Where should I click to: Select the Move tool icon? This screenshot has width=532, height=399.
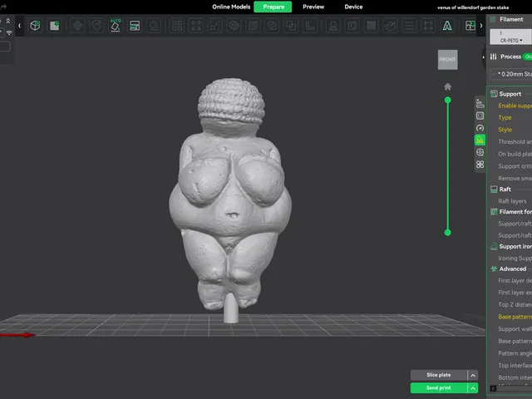77,26
